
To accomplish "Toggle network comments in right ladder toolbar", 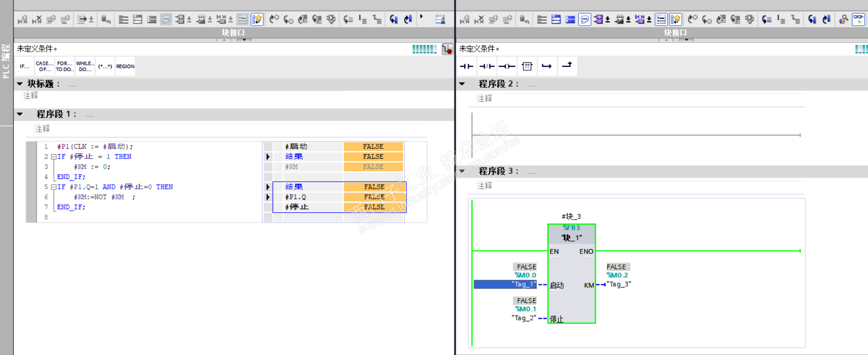I will (661, 19).
